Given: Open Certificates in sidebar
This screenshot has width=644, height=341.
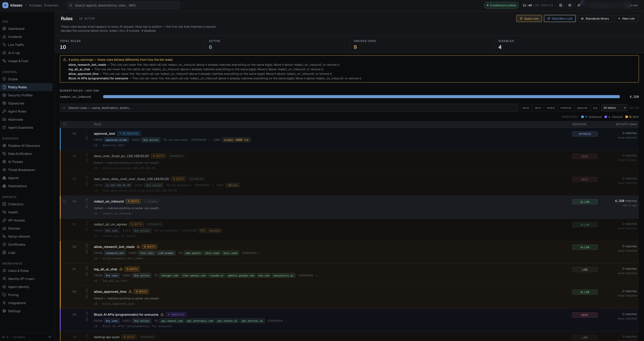Looking at the screenshot, I should [26, 244].
